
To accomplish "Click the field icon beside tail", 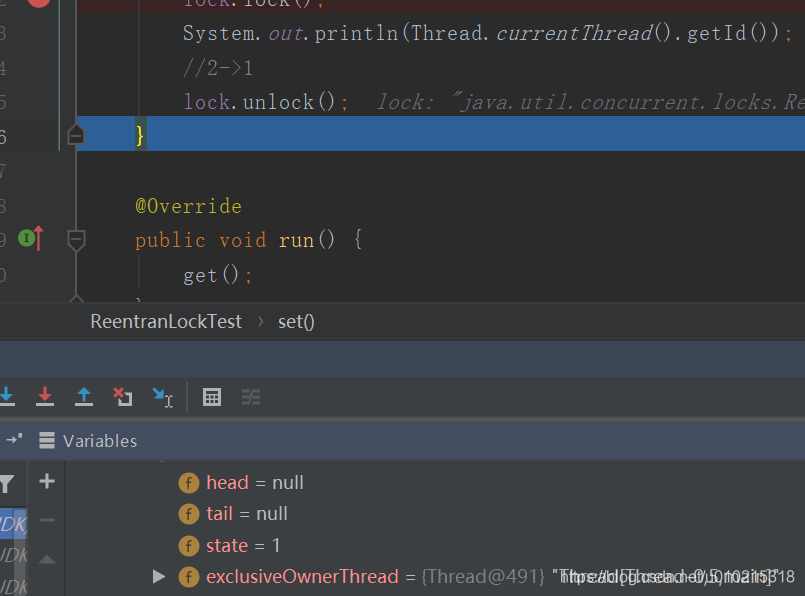I will (x=188, y=514).
